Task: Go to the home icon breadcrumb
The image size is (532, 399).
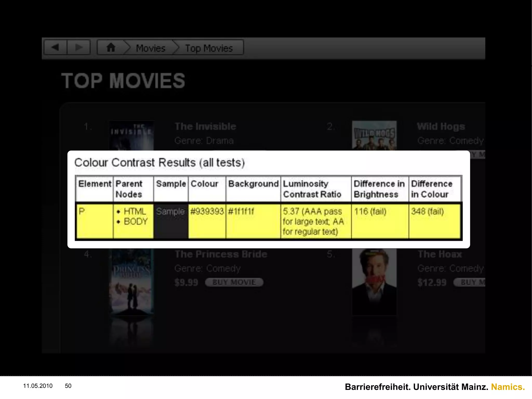Action: [111, 48]
